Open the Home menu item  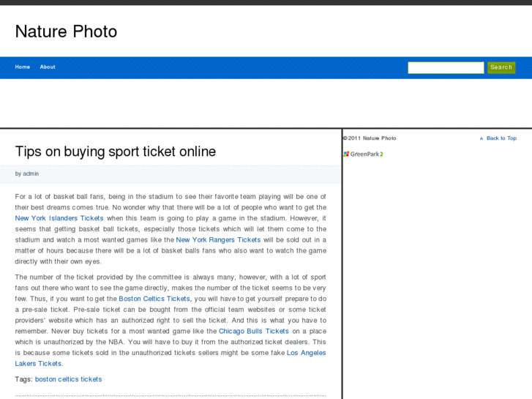click(x=23, y=67)
